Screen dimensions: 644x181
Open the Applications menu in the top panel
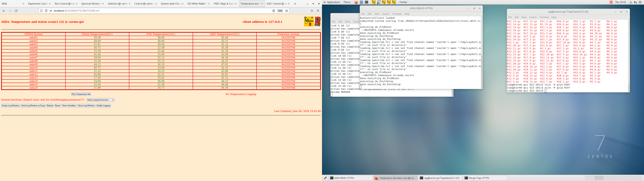tap(333, 2)
